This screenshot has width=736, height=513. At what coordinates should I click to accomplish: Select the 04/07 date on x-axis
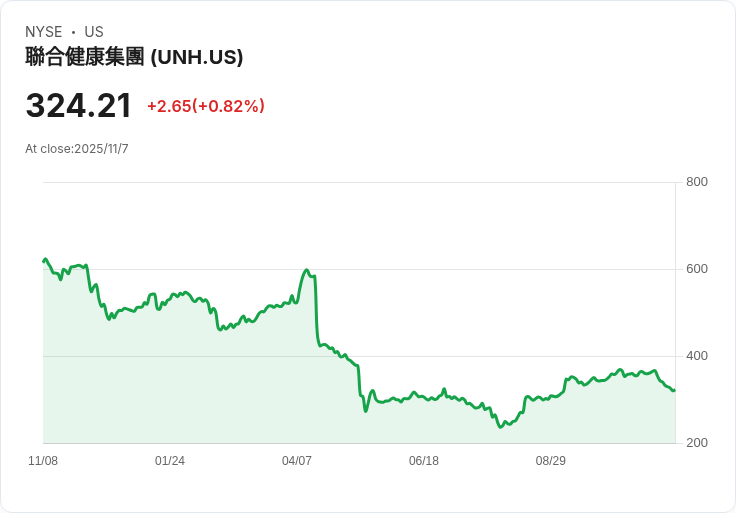coord(297,461)
